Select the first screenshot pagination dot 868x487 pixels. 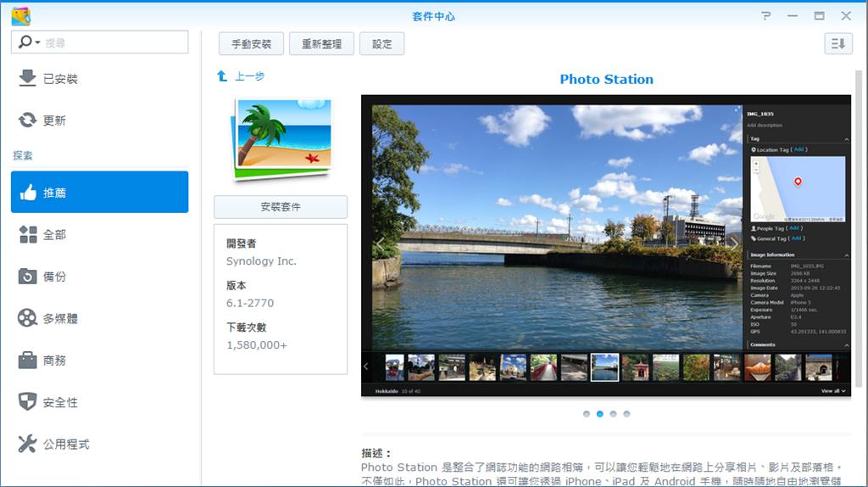[x=587, y=414]
